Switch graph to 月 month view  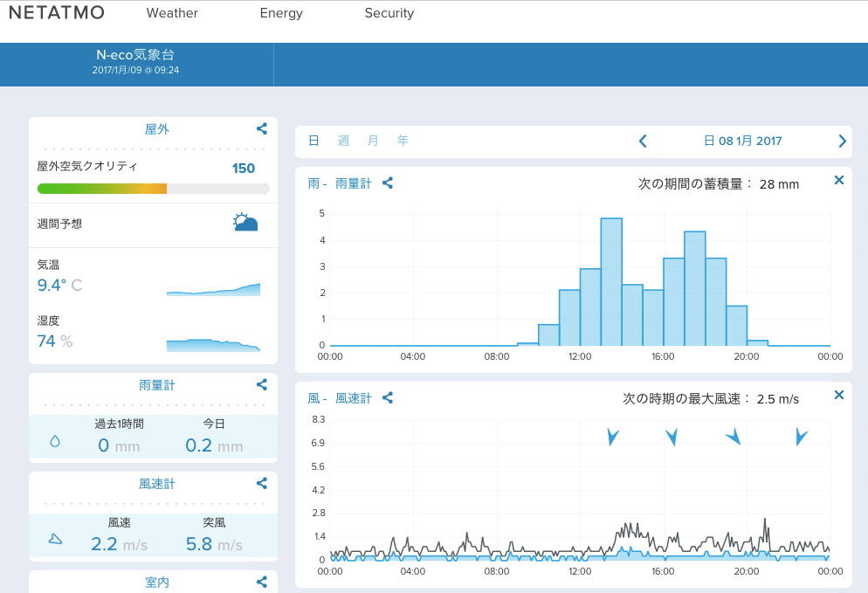pyautogui.click(x=373, y=141)
